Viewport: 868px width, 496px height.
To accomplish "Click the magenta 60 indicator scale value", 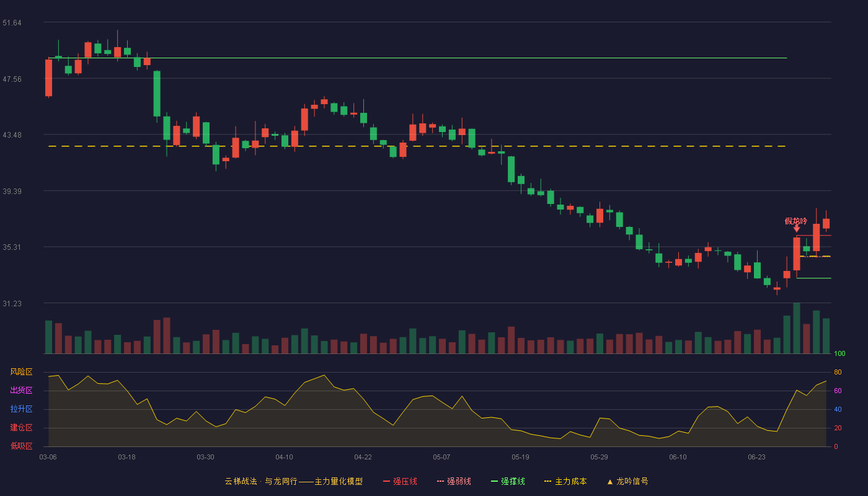I will pos(838,391).
